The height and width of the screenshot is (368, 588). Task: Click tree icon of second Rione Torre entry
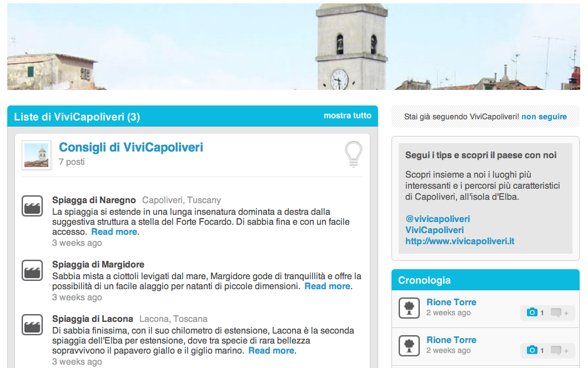pyautogui.click(x=409, y=345)
